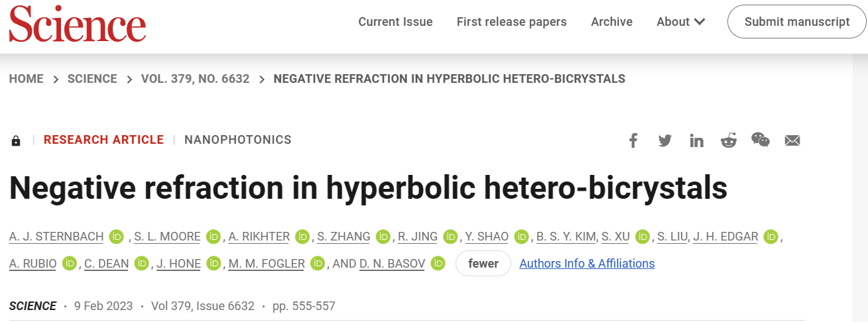Navigate to HOME breadcrumb

(x=27, y=79)
